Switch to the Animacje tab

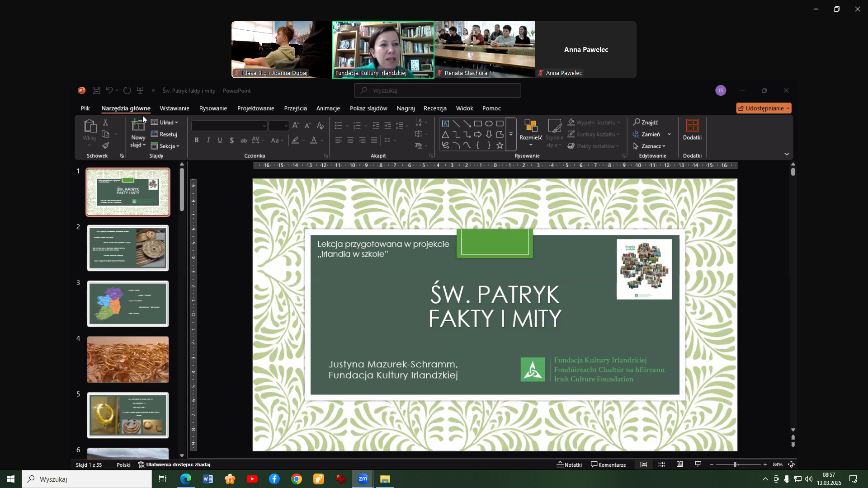[328, 108]
